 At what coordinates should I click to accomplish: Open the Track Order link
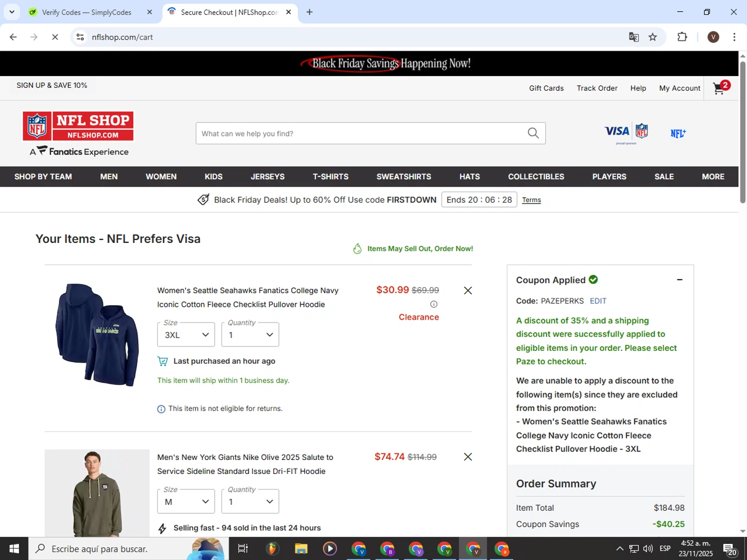[x=597, y=88]
